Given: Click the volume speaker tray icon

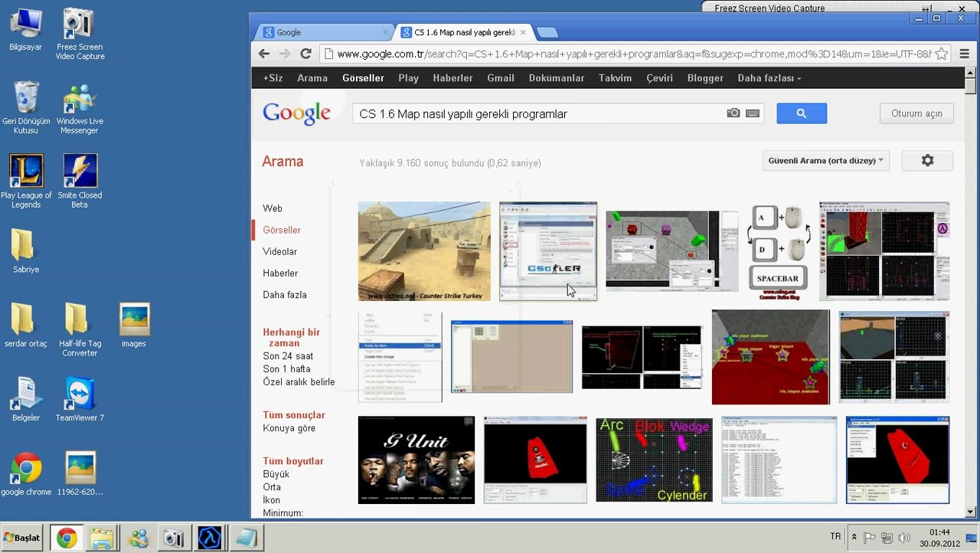Looking at the screenshot, I should tap(903, 538).
